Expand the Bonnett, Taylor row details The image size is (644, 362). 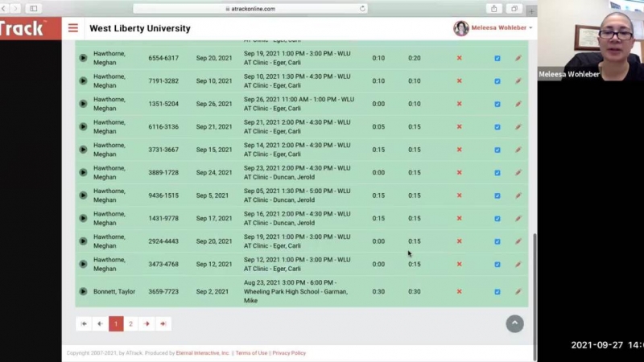click(x=83, y=292)
